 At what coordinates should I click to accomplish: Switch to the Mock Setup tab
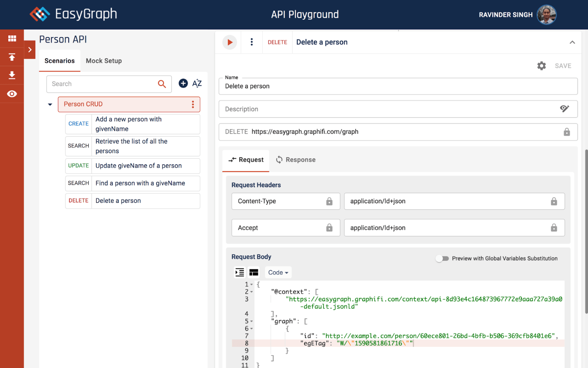pos(104,61)
